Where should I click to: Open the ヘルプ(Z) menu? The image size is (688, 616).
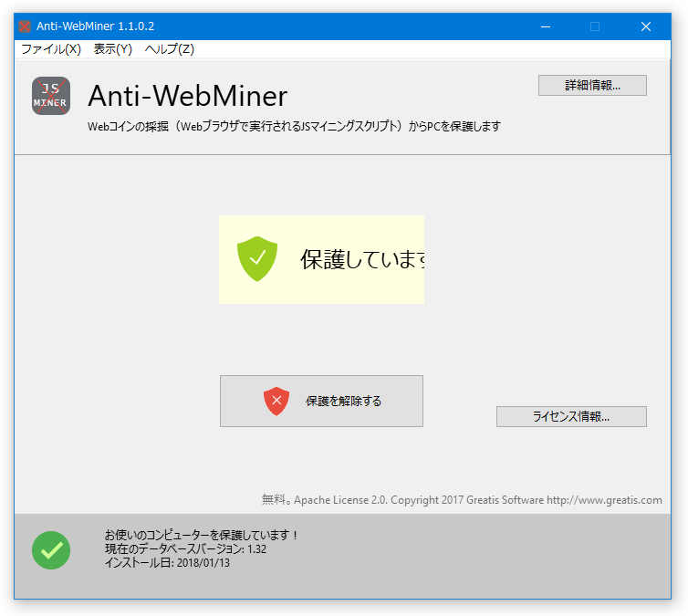(170, 49)
